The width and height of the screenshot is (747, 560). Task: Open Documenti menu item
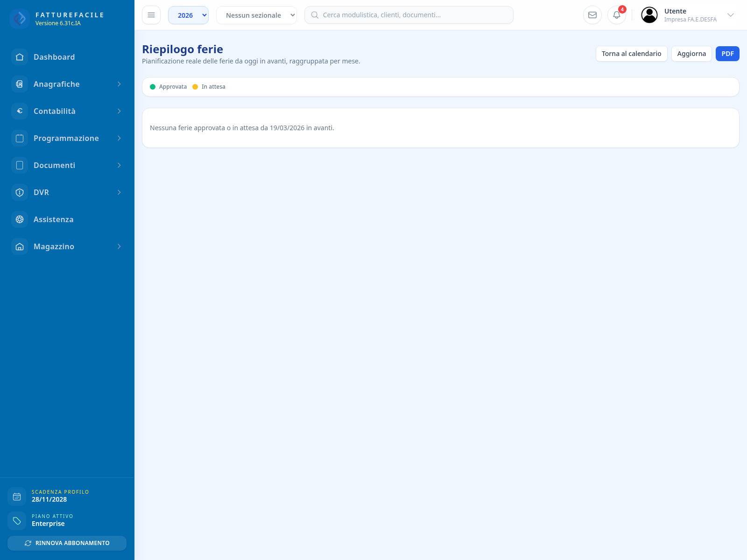67,165
